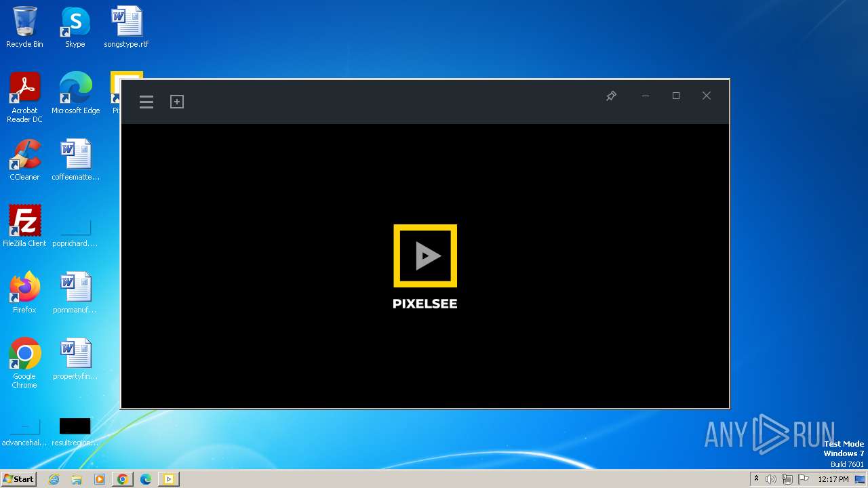Click the yellow PixelSee play logo
The image size is (868, 488).
tap(425, 256)
